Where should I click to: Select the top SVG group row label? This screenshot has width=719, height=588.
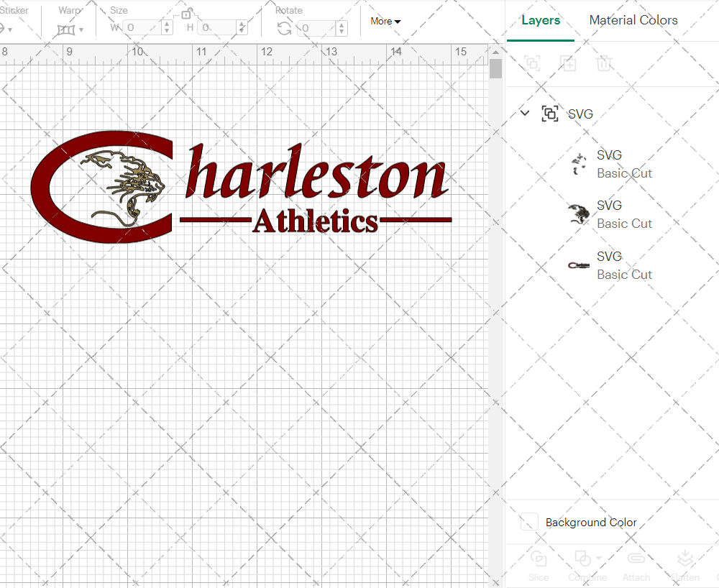[x=580, y=114]
